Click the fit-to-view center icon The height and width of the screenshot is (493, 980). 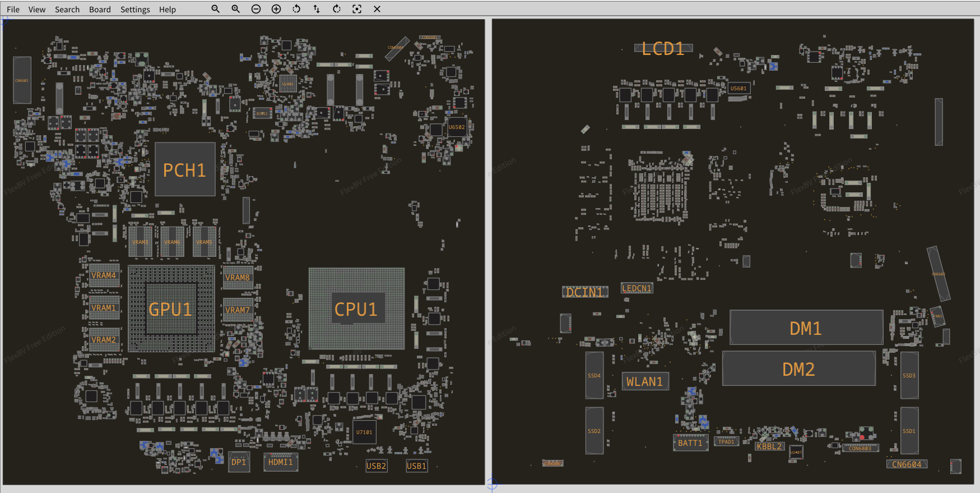point(357,9)
